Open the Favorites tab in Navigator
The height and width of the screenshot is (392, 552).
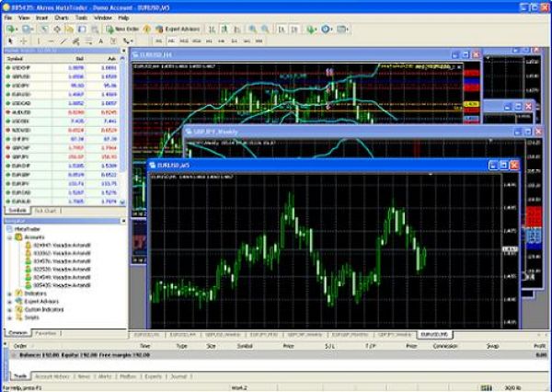click(46, 332)
